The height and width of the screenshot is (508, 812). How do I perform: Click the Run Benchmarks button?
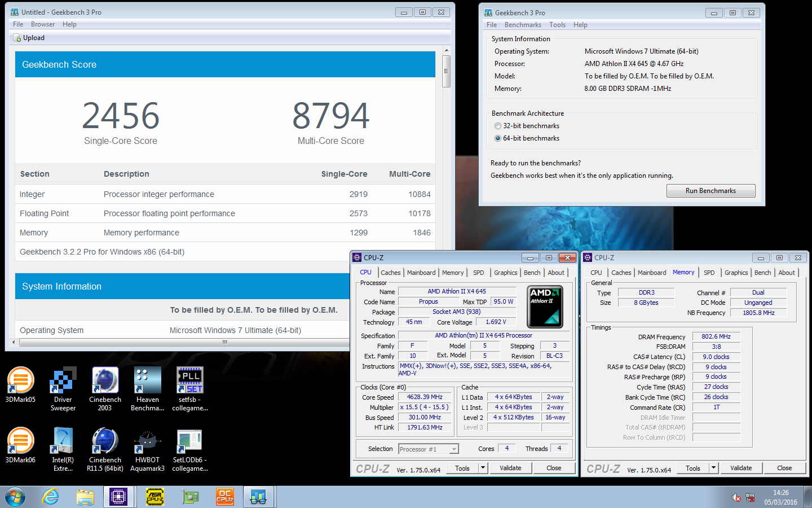pos(710,191)
